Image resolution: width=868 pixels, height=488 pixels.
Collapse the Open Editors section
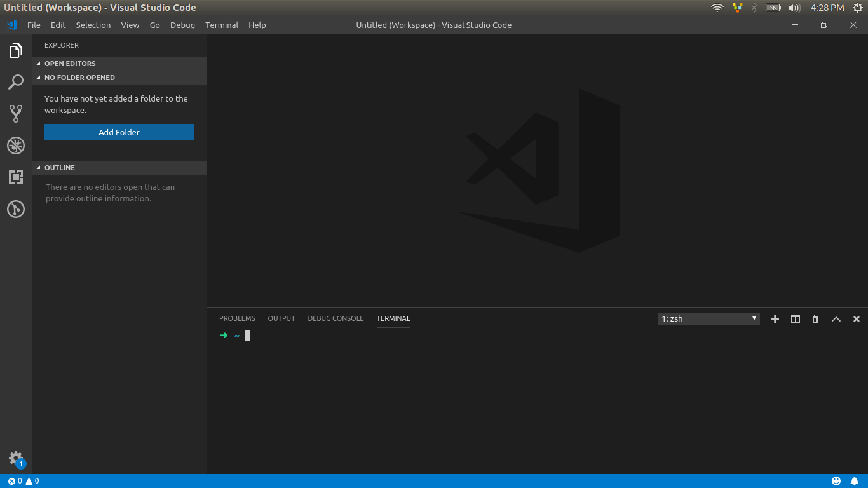[x=70, y=64]
